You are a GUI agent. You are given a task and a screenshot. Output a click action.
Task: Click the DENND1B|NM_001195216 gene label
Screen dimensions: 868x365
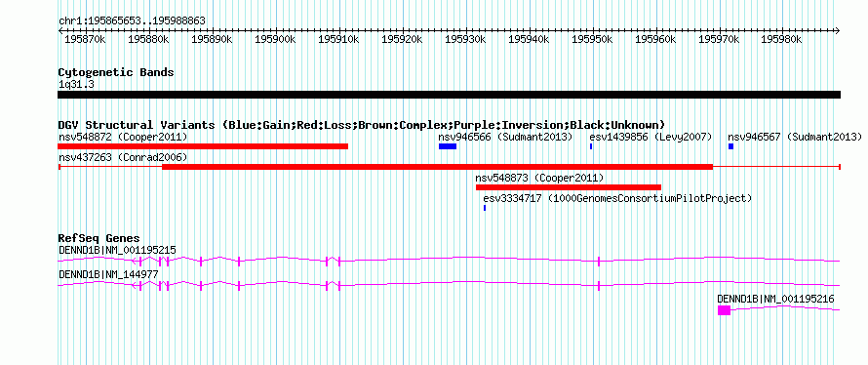coord(775,299)
